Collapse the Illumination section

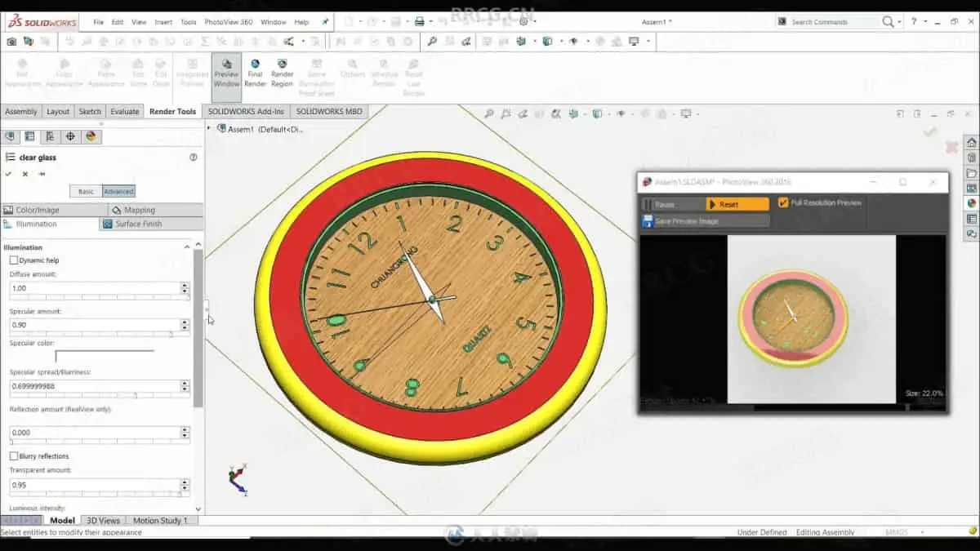pyautogui.click(x=187, y=247)
